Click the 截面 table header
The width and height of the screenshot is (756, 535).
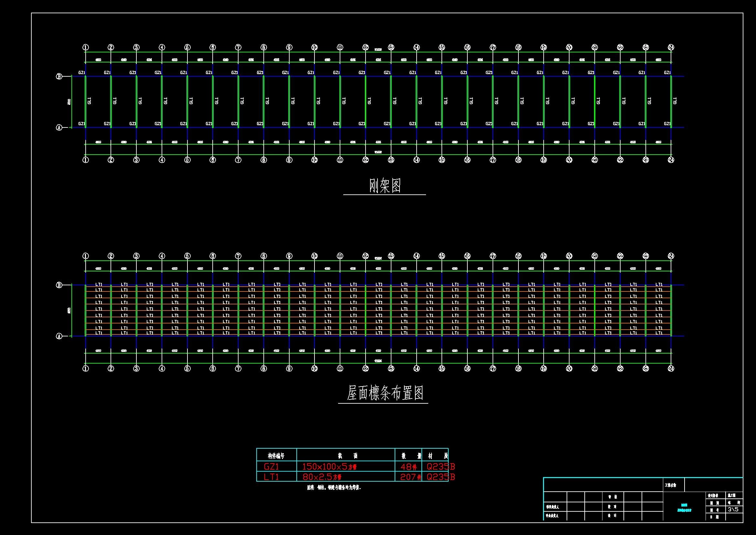348,456
